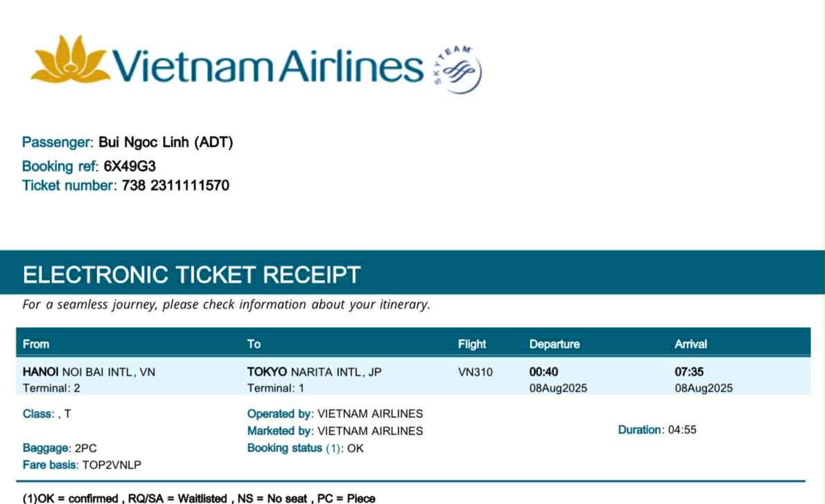Click the Flight column header
The width and height of the screenshot is (825, 504).
pyautogui.click(x=471, y=344)
